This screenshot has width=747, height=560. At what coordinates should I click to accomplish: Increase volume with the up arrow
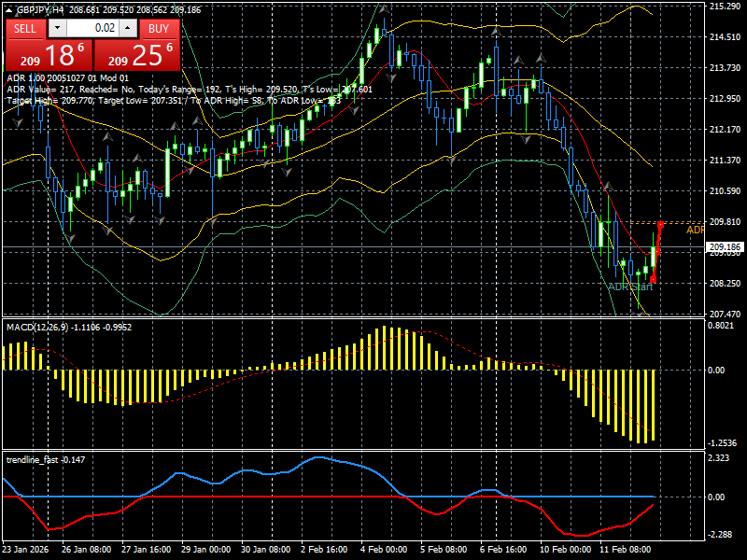[128, 28]
